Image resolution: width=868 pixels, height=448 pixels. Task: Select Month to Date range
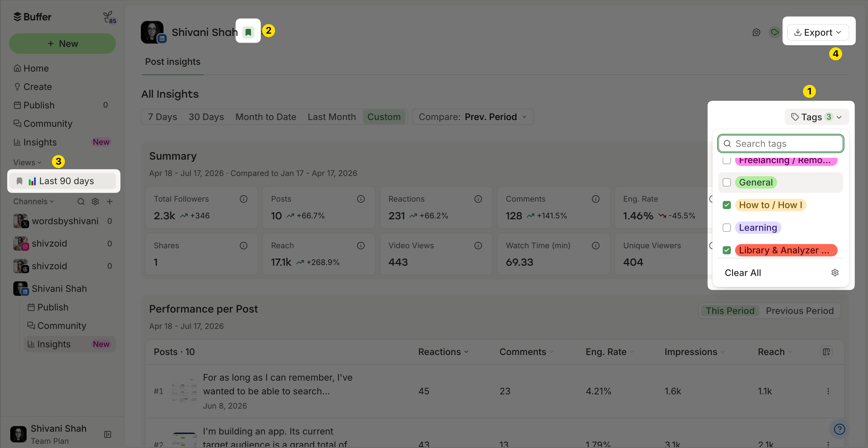[266, 117]
